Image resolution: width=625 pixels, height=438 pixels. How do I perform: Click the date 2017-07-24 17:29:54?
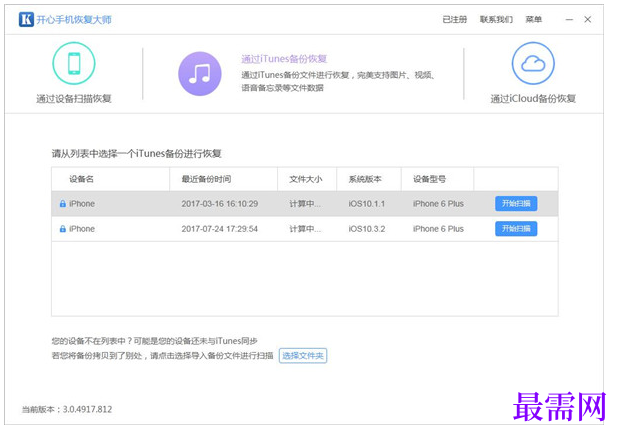click(220, 229)
